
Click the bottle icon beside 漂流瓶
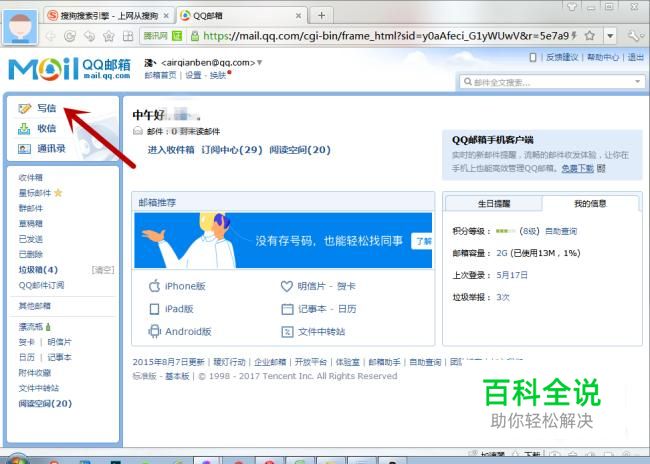pyautogui.click(x=48, y=327)
